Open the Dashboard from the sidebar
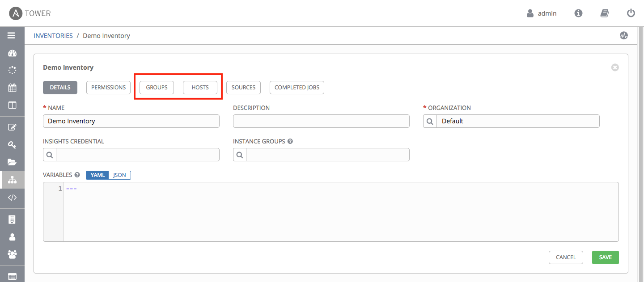 click(x=12, y=54)
